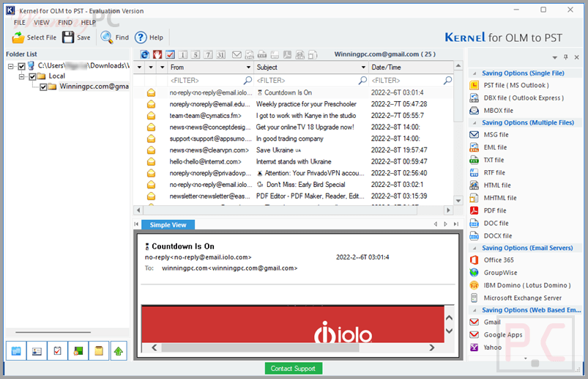Click the tasks checkmark view icon
This screenshot has height=379, width=588.
point(57,351)
